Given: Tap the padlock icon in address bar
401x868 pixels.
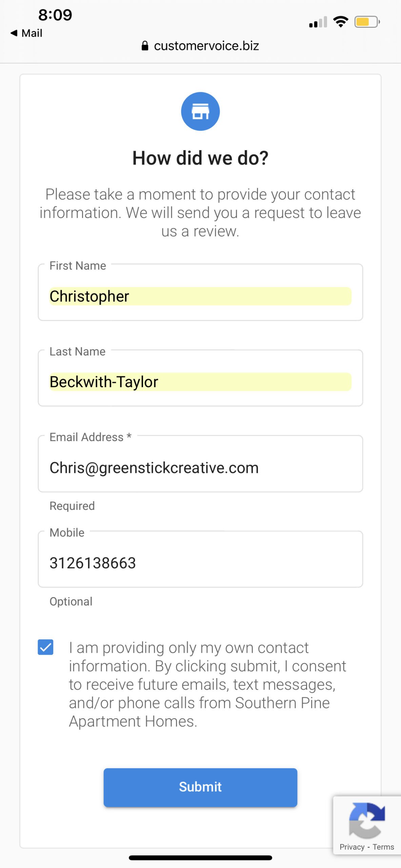Looking at the screenshot, I should point(145,46).
